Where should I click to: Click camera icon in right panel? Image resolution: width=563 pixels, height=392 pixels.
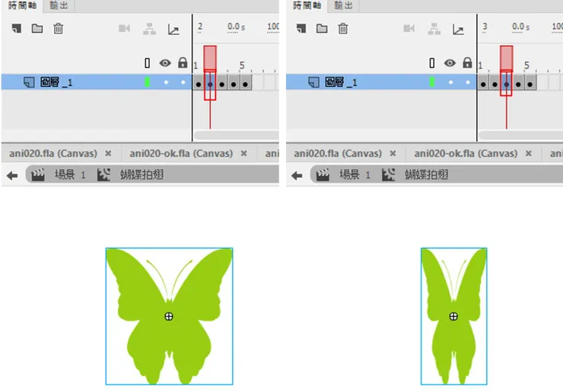click(x=409, y=28)
